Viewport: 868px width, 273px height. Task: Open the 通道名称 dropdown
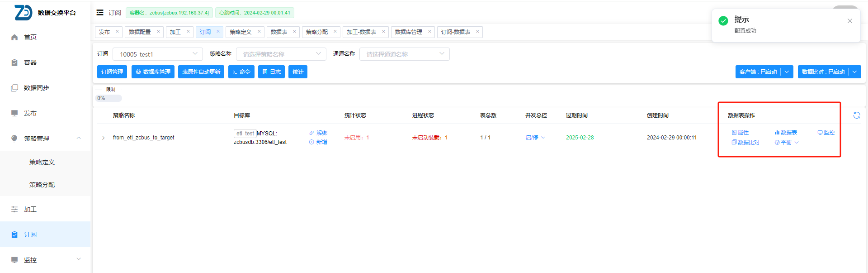404,54
